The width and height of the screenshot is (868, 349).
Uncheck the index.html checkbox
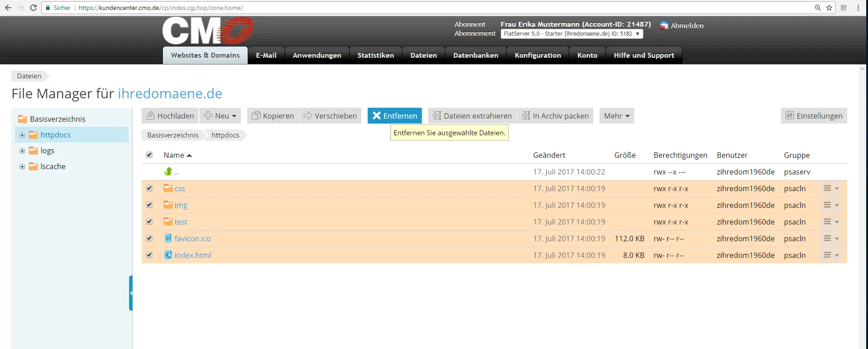coord(149,255)
